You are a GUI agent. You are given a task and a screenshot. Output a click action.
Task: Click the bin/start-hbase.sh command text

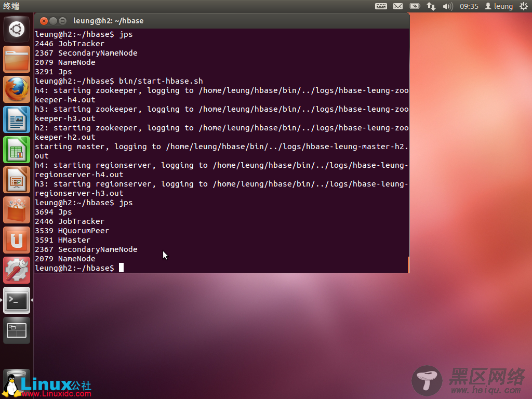tap(161, 81)
